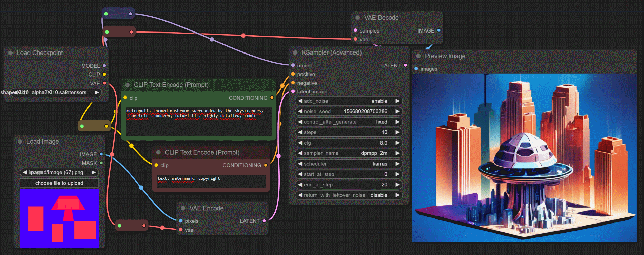This screenshot has width=644, height=255.
Task: Click the LATENT output socket on KSampler
Action: point(405,65)
